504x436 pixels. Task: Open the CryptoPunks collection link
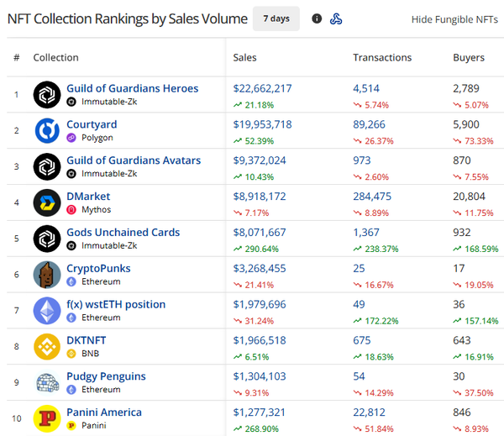point(98,269)
